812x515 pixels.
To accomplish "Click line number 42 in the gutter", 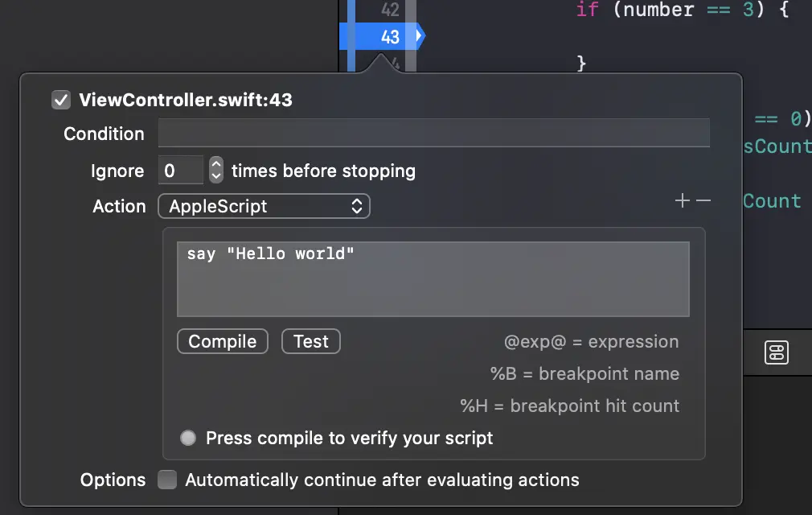I will click(390, 10).
